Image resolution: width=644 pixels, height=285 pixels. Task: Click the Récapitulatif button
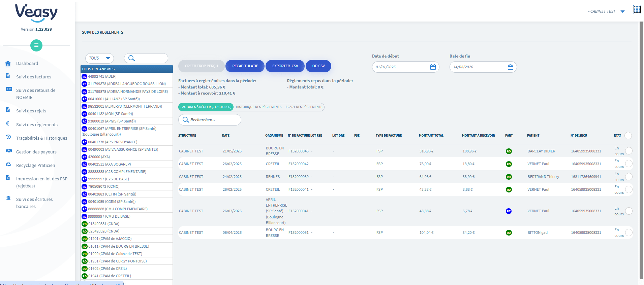pyautogui.click(x=245, y=66)
